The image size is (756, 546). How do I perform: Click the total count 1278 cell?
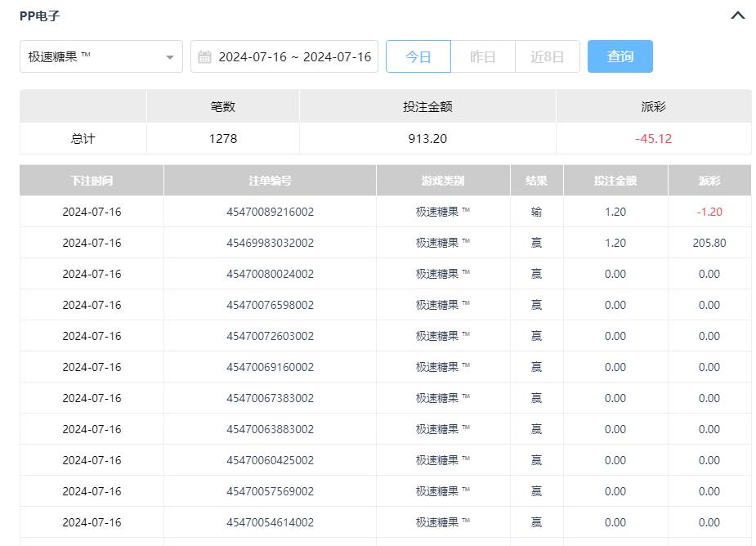(x=222, y=139)
